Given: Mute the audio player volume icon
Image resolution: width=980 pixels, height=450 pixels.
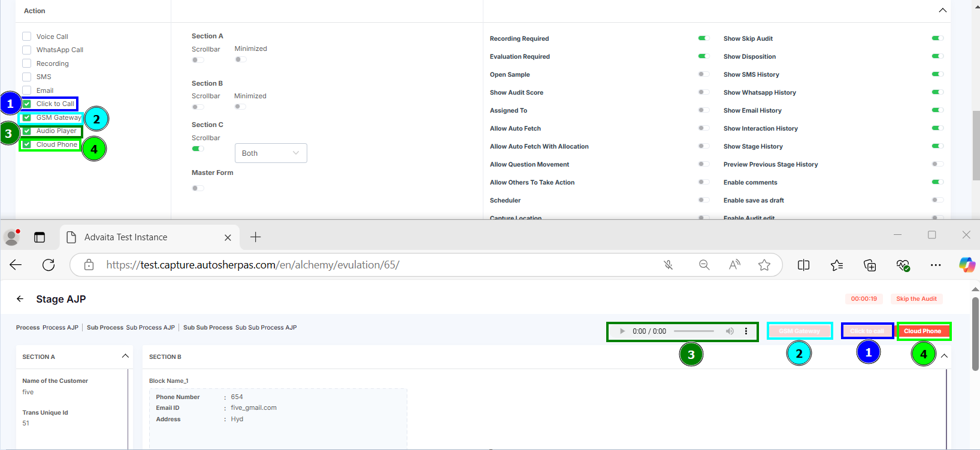Looking at the screenshot, I should [730, 331].
